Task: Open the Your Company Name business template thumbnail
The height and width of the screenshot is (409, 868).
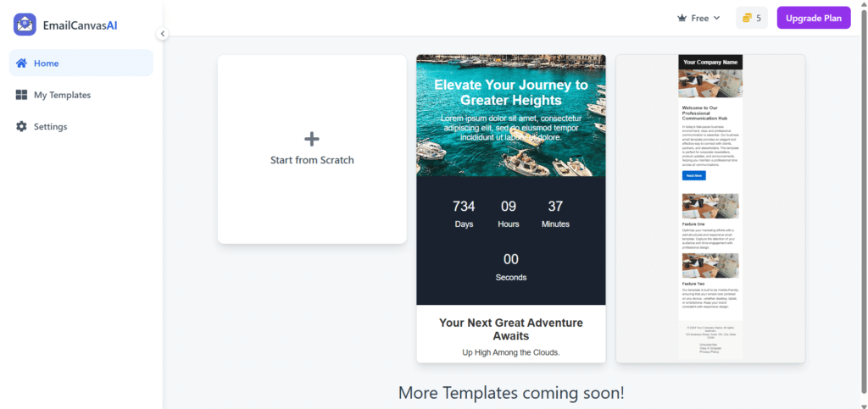Action: click(710, 209)
